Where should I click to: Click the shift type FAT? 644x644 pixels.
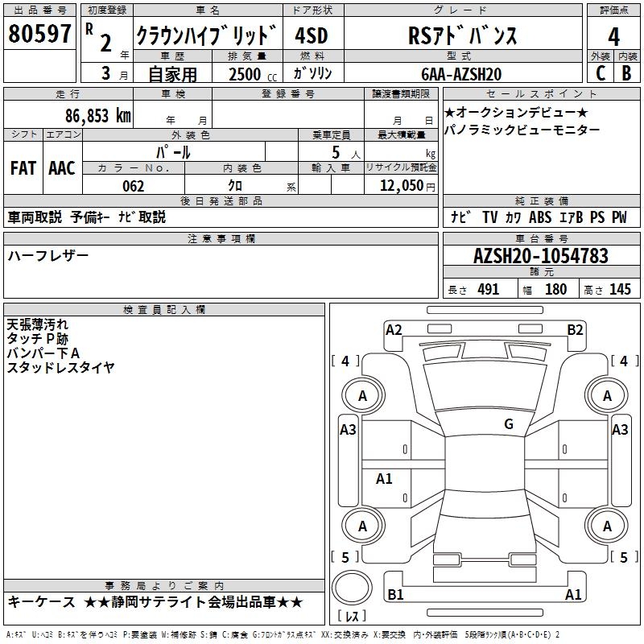tap(23, 167)
